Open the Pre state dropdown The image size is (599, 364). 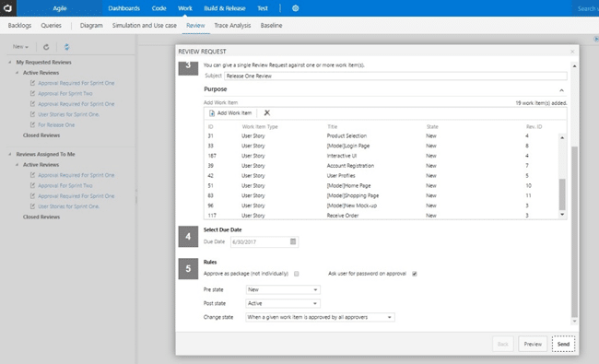coord(283,290)
